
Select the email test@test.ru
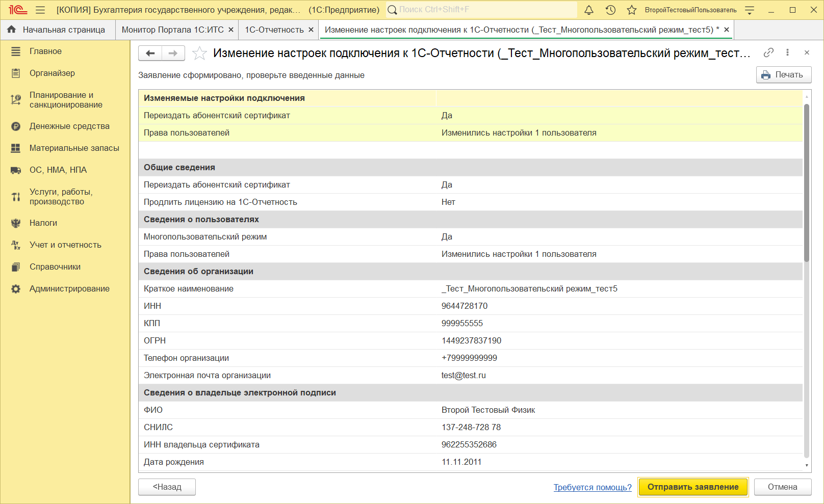(463, 376)
